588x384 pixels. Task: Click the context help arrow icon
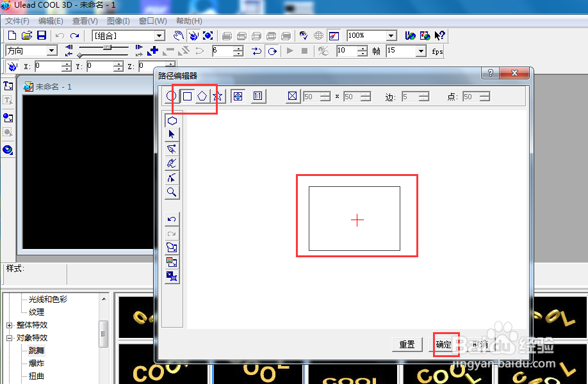point(439,36)
